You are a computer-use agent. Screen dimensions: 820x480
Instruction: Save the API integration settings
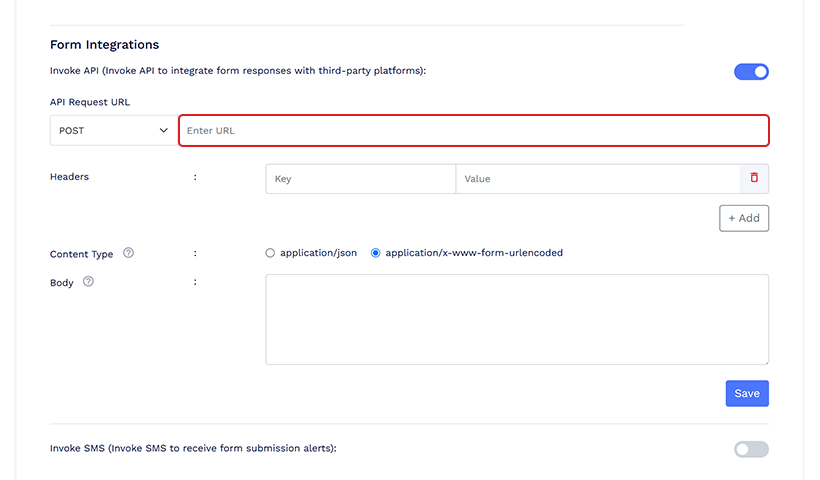click(x=747, y=393)
